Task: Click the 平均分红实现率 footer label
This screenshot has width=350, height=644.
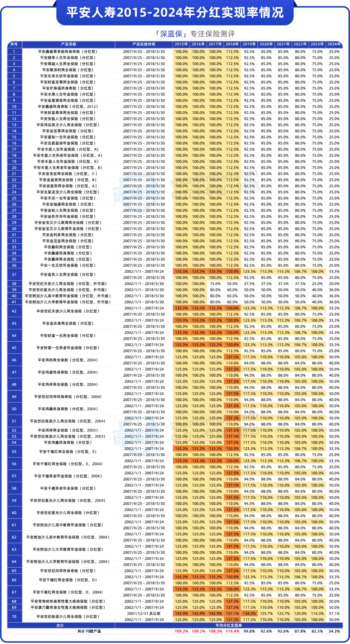Action: tap(229, 626)
